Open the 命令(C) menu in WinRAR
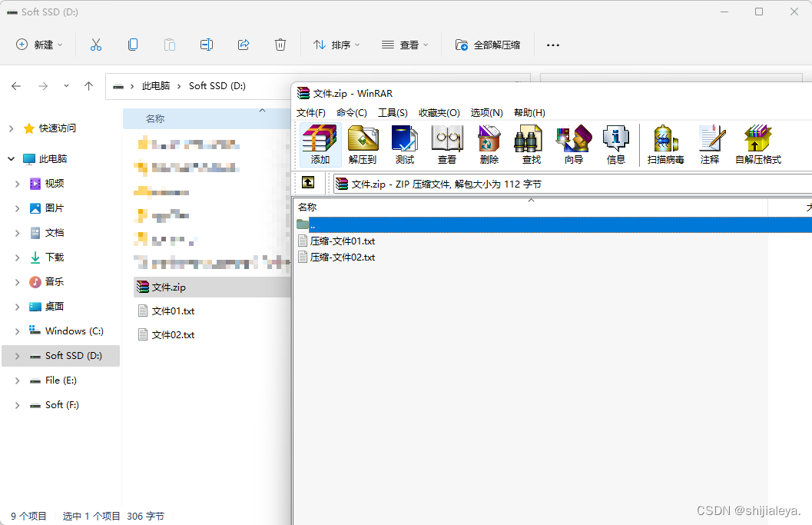Screen dimensions: 812x525 pos(351,112)
